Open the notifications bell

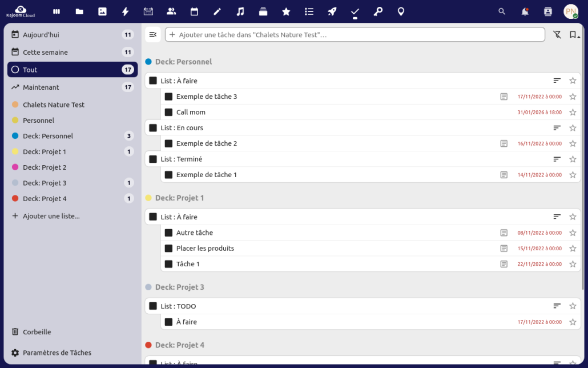pos(524,11)
